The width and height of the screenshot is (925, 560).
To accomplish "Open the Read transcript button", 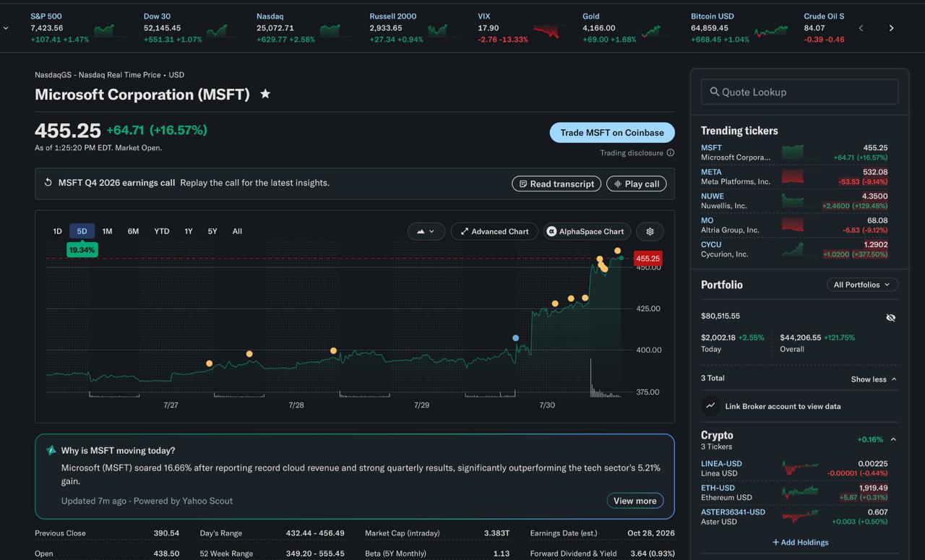I will tap(556, 184).
